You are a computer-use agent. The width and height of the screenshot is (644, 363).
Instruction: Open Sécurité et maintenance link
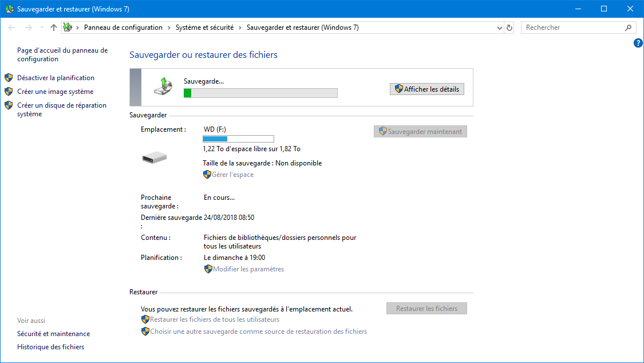point(53,334)
